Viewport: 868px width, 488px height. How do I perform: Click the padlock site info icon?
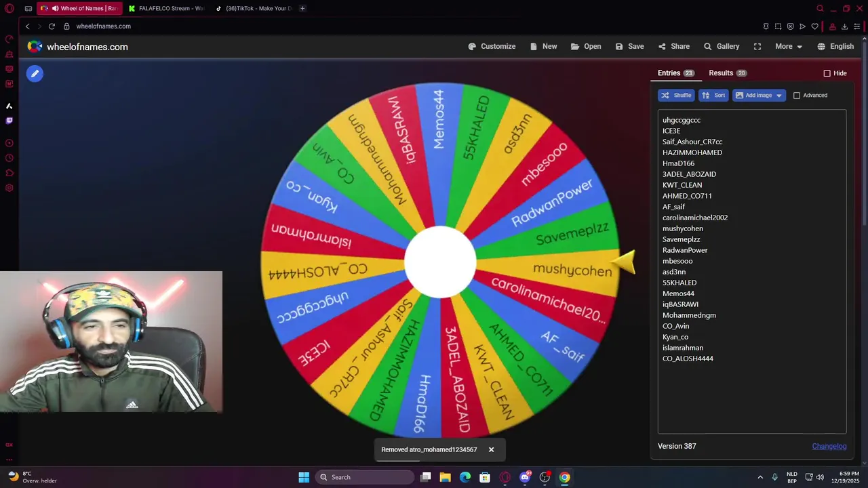pyautogui.click(x=66, y=26)
